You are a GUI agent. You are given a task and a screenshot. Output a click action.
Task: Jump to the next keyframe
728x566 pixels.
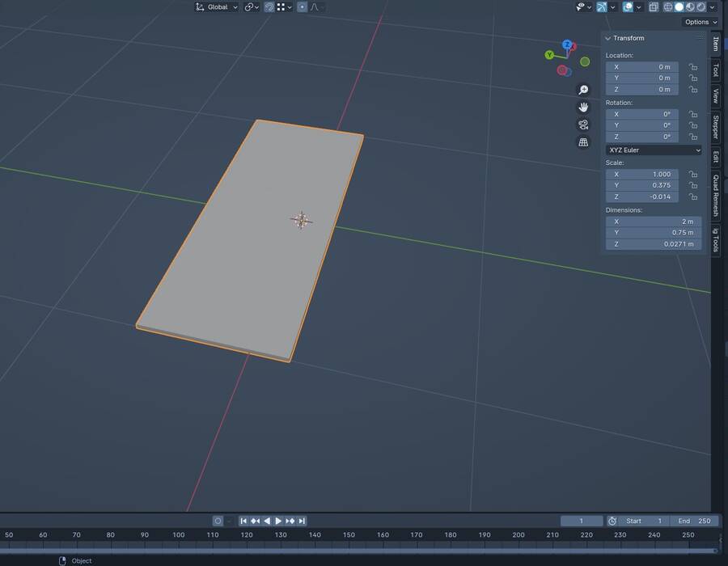click(290, 521)
